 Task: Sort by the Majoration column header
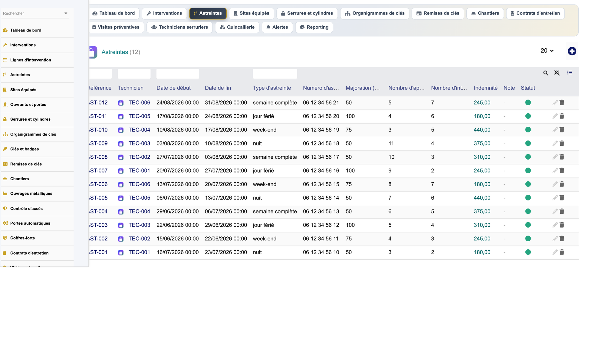pyautogui.click(x=362, y=88)
